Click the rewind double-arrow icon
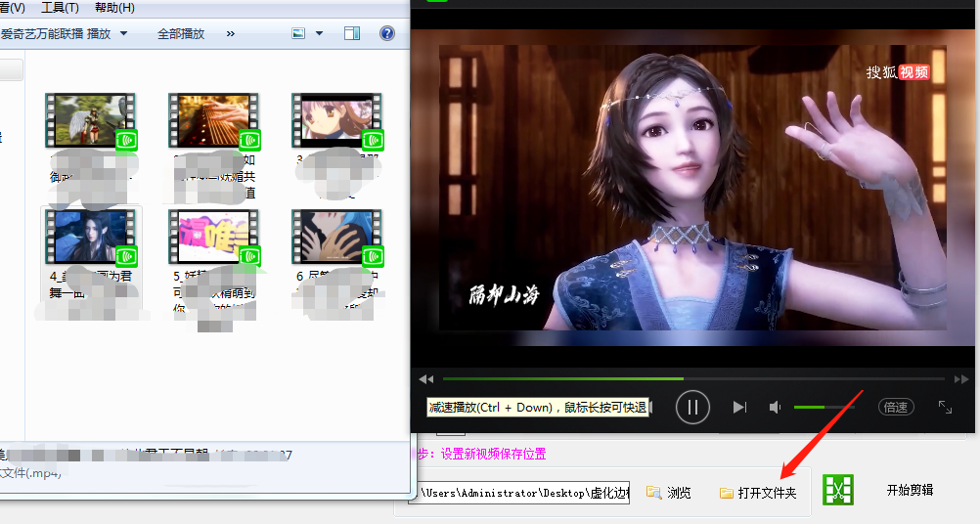The image size is (980, 524). pos(426,379)
